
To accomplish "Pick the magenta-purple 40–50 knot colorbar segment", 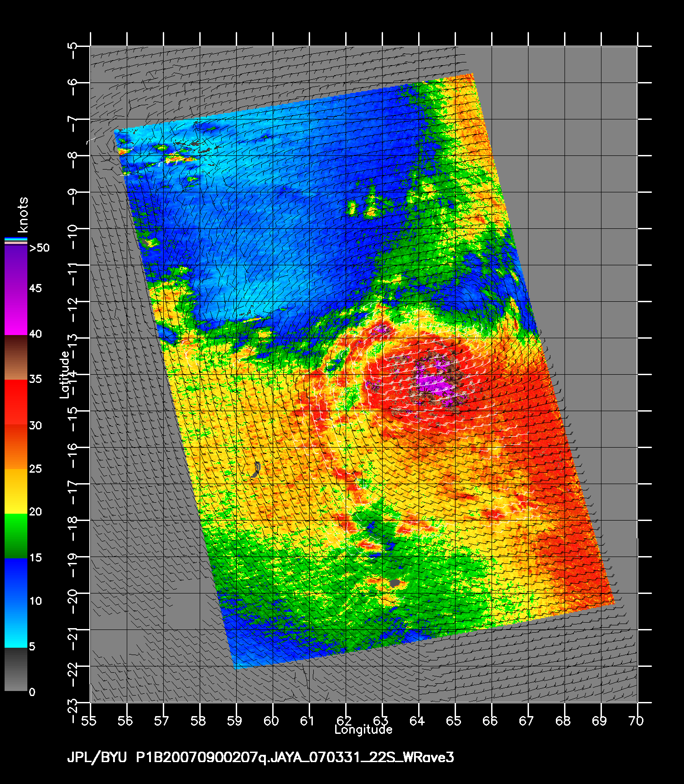I will point(16,291).
